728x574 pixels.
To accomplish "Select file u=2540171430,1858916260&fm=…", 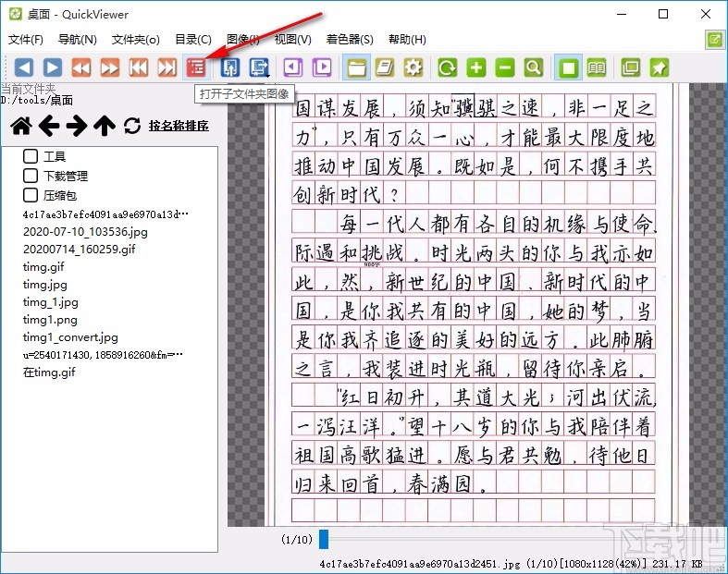I will (x=103, y=355).
